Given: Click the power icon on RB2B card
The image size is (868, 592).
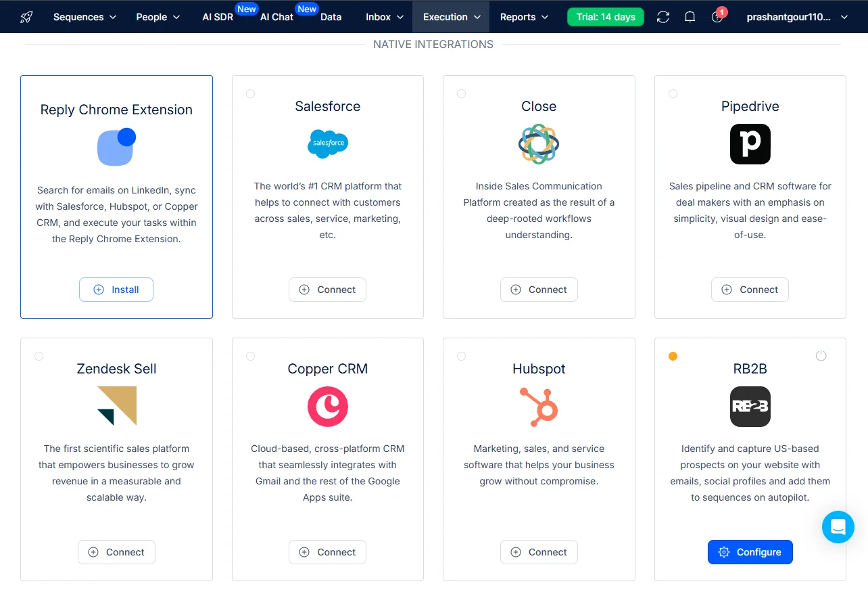Looking at the screenshot, I should tap(821, 356).
